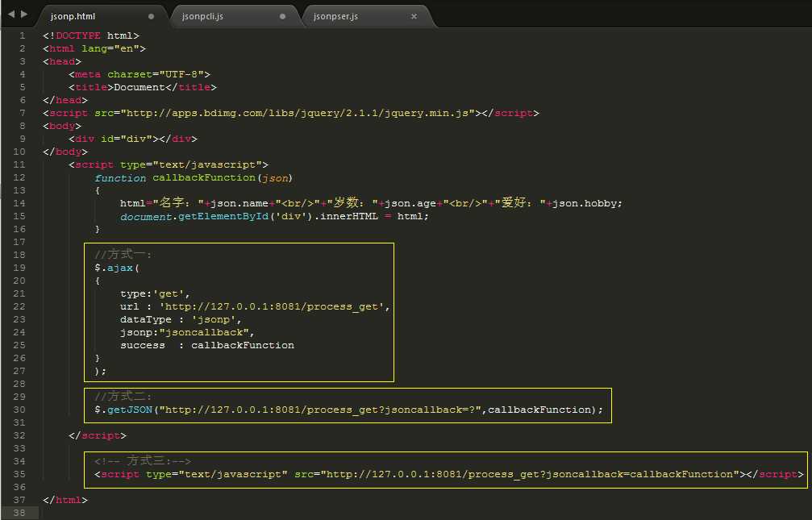The width and height of the screenshot is (812, 520).
Task: Click unsaved dot on jsonp.html tab
Action: click(152, 16)
